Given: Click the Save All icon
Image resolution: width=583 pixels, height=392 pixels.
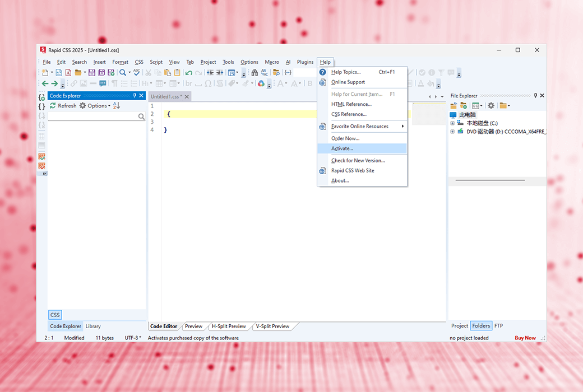Looking at the screenshot, I should 101,72.
